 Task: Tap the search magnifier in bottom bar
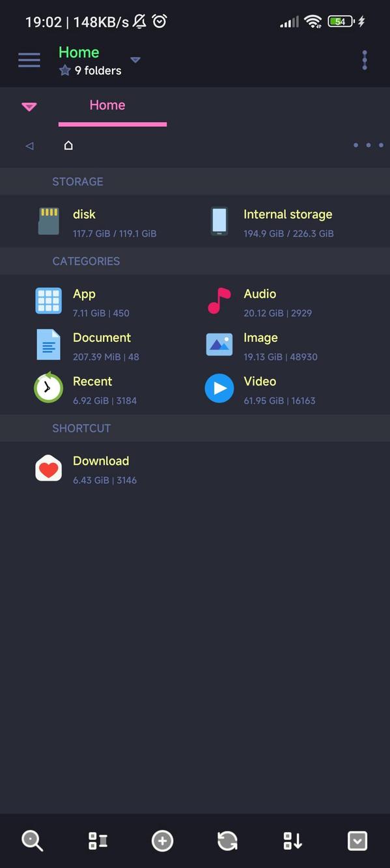33,841
